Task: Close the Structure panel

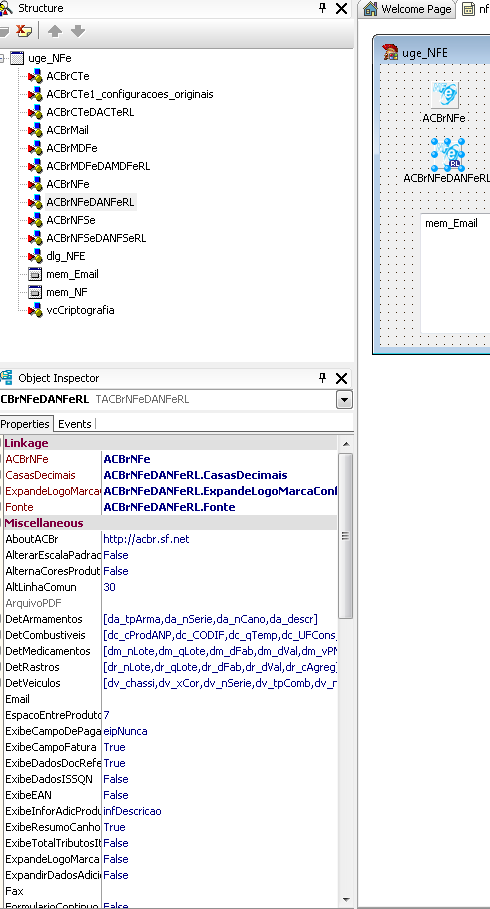Action: click(342, 8)
